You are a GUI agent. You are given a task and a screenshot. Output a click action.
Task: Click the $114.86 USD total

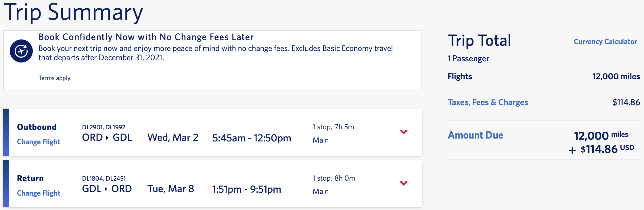click(x=596, y=149)
